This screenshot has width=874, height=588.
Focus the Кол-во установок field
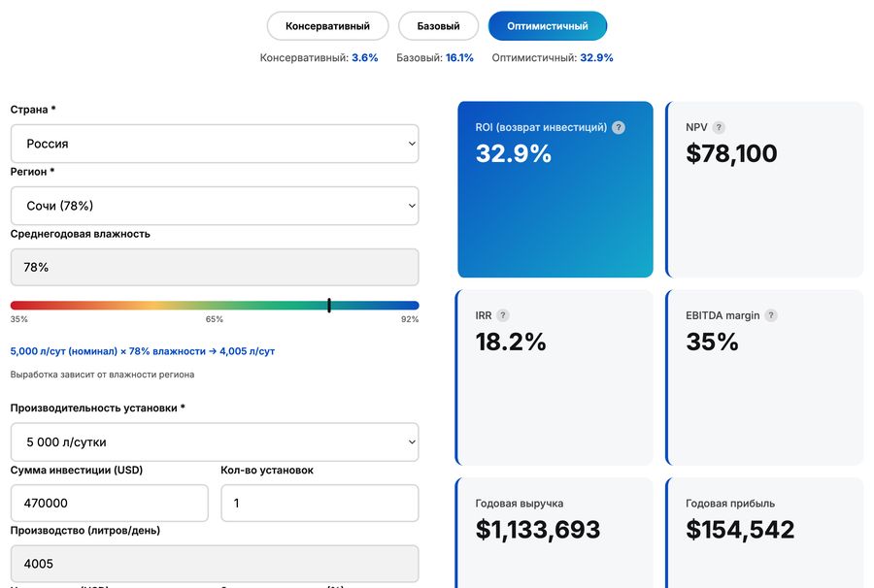(319, 504)
